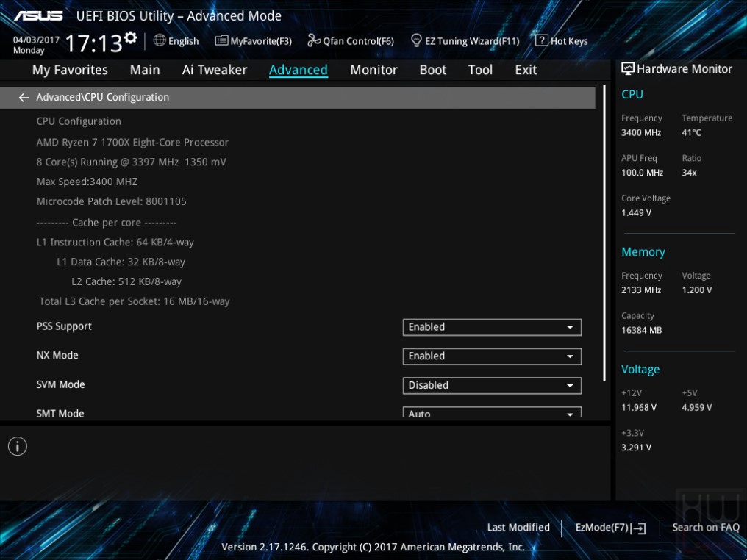747x560 pixels.
Task: Click the Advanced\CPU Configuration breadcrumb bar
Action: click(298, 98)
